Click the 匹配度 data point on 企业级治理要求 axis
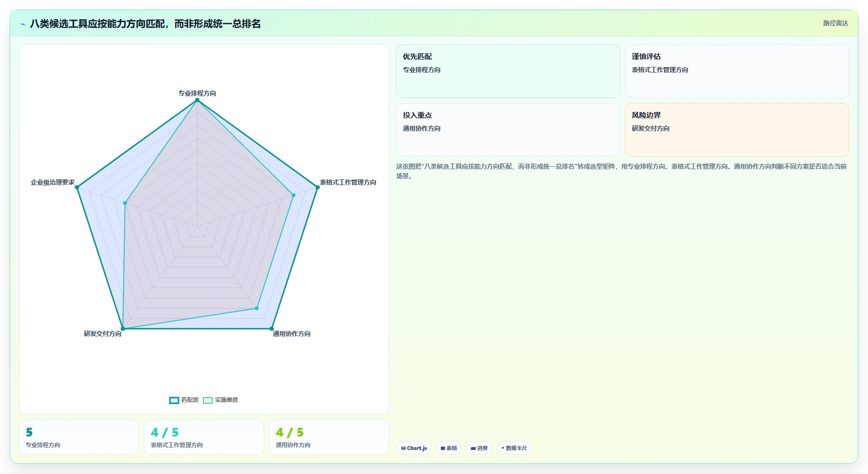Image resolution: width=868 pixels, height=474 pixels. (x=77, y=187)
